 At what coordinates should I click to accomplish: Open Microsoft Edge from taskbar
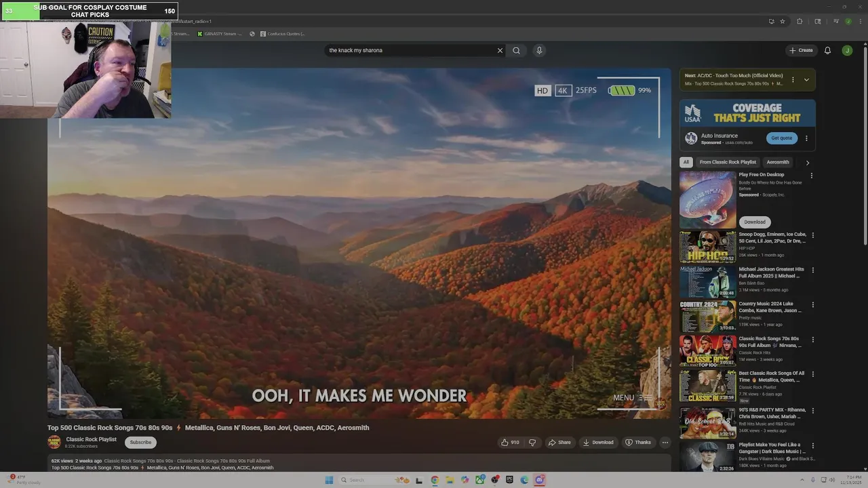pos(524,480)
